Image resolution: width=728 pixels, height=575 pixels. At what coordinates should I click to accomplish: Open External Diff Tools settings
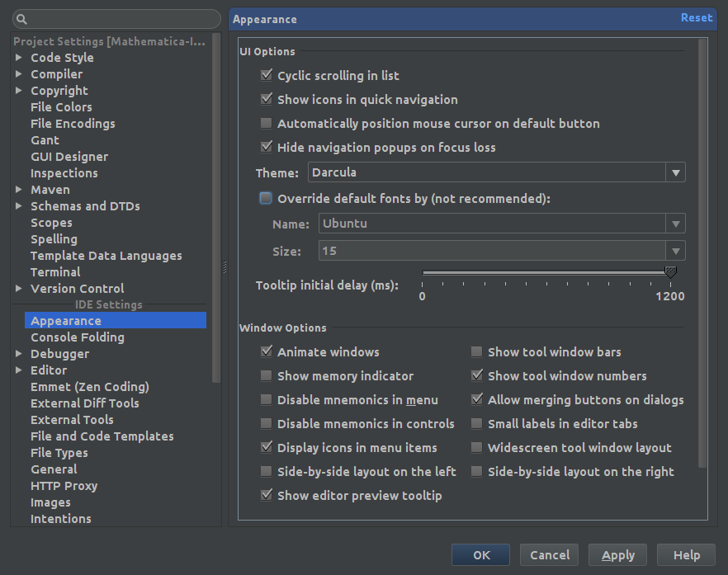[85, 403]
